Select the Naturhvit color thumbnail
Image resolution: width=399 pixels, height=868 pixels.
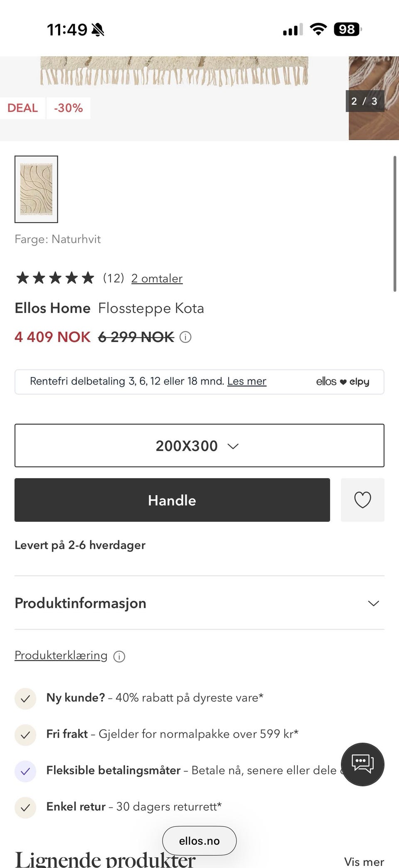(36, 189)
